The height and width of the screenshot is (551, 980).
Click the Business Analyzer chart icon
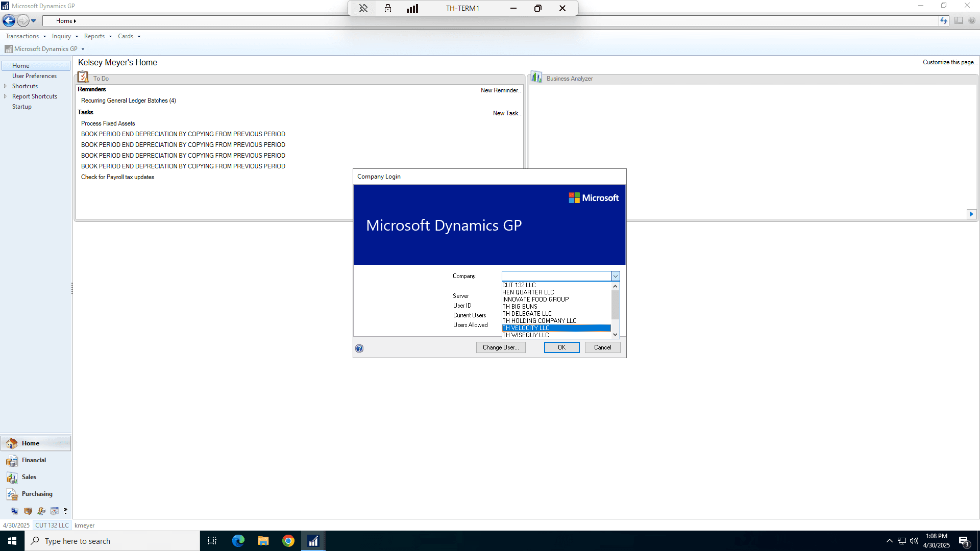point(536,77)
